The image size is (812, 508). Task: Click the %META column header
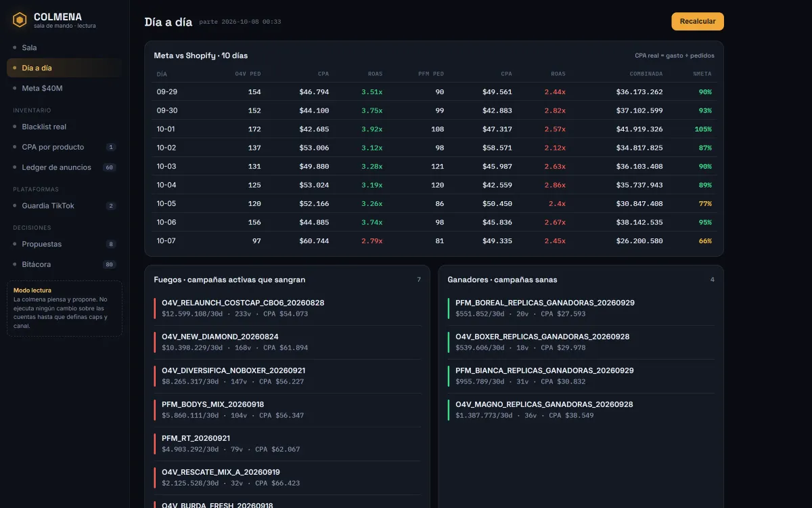[x=702, y=74]
